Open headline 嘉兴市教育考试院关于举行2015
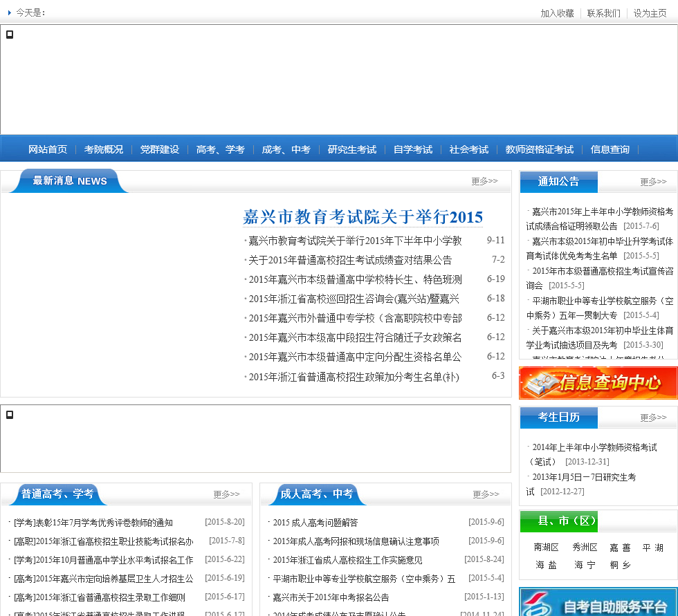 [363, 217]
